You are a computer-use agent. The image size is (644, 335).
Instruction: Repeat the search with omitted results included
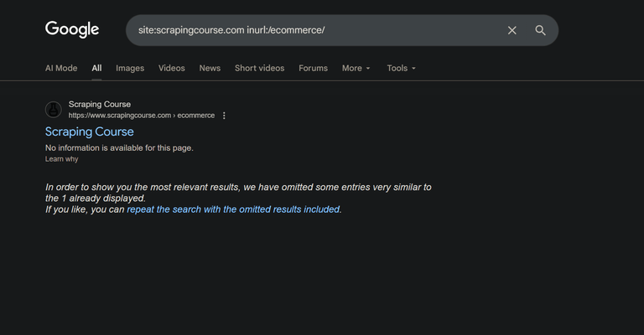click(x=233, y=209)
